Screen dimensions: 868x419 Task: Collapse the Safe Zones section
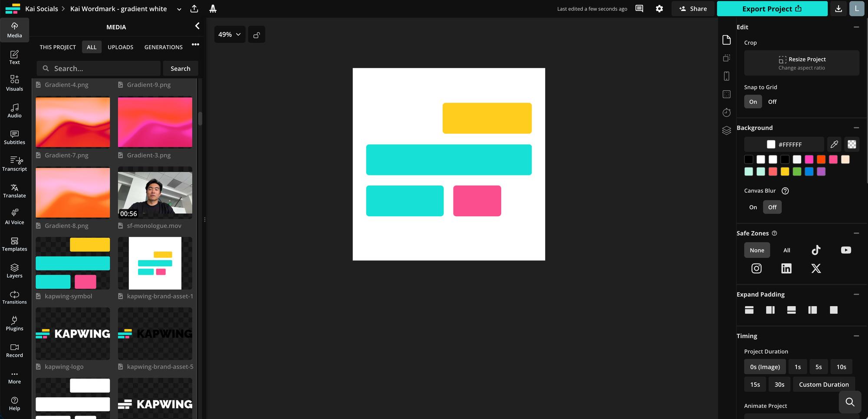[x=856, y=233]
